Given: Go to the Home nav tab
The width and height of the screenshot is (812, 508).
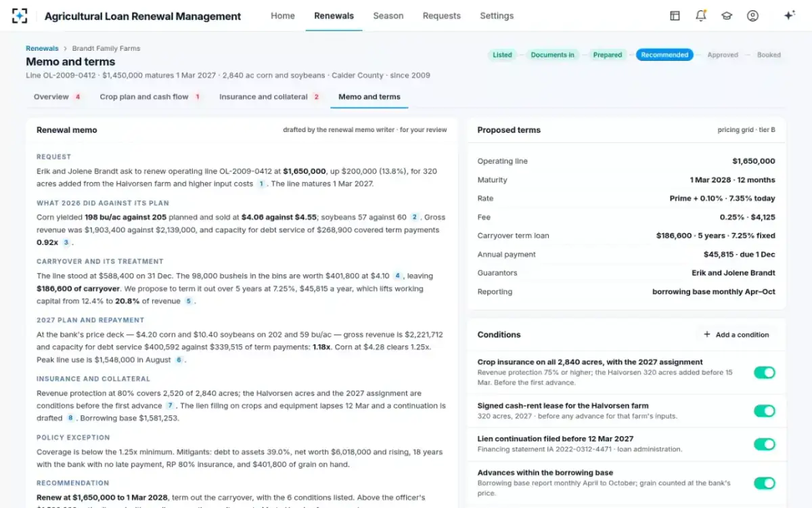Looking at the screenshot, I should (283, 16).
